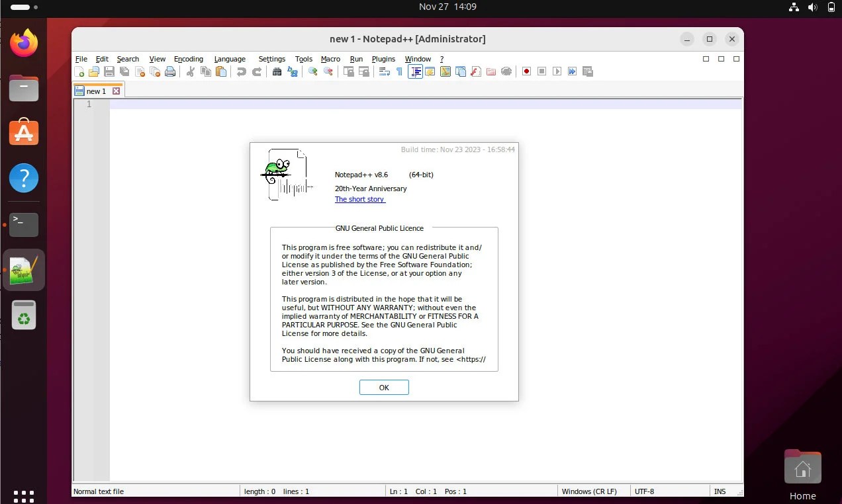Toggle show all characters display

point(398,71)
